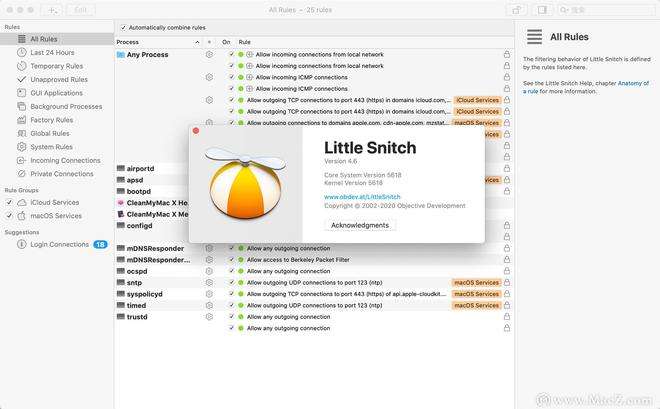
Task: Close the Little Snitch about dialog
Action: point(196,131)
